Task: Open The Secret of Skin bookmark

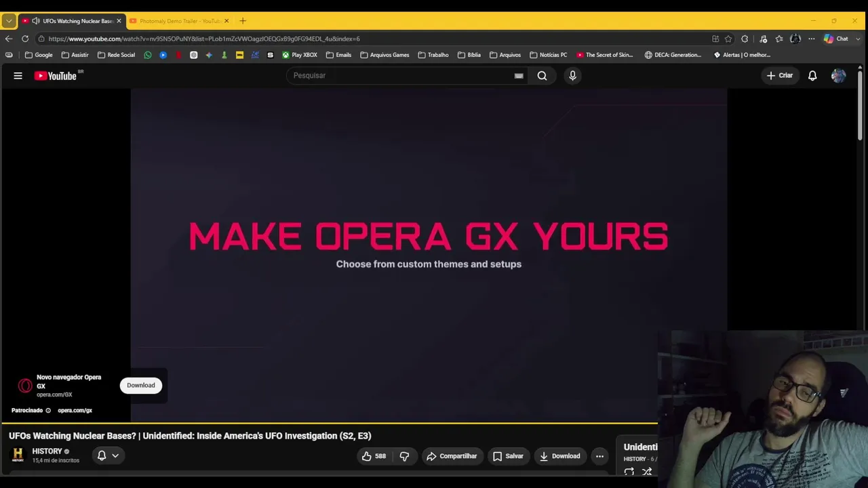Action: coord(604,55)
